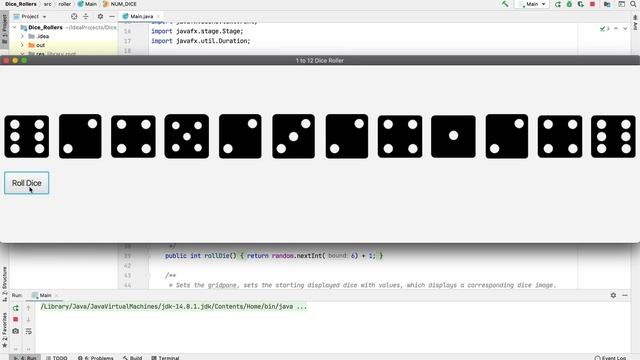Toggle soft-wrap in Run console
The image size is (640, 360).
(28, 331)
